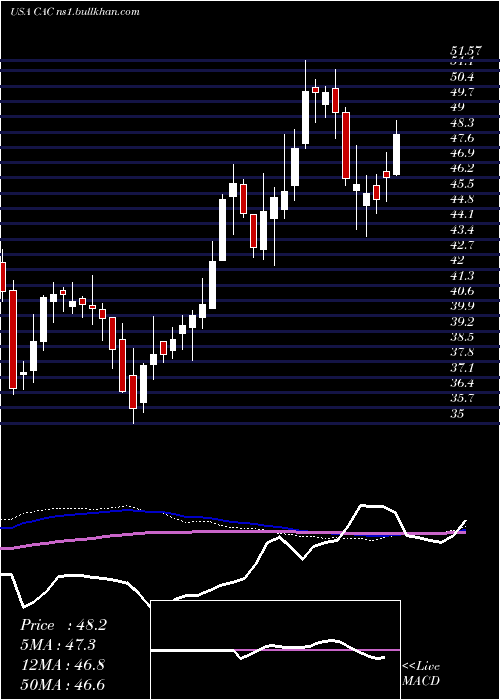Click the 35 price axis label

(457, 413)
